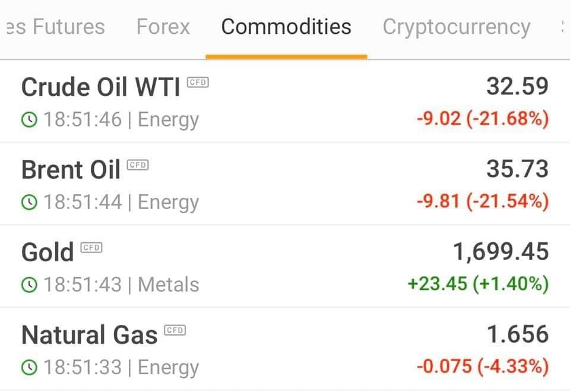
Task: Click Crude Oil price 32.59
Action: pos(518,87)
